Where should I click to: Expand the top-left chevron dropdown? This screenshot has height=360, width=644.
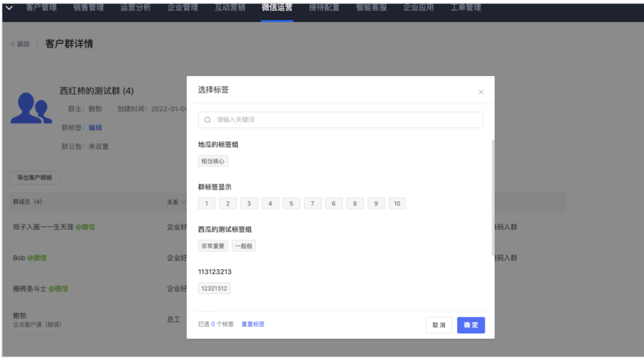pyautogui.click(x=9, y=8)
